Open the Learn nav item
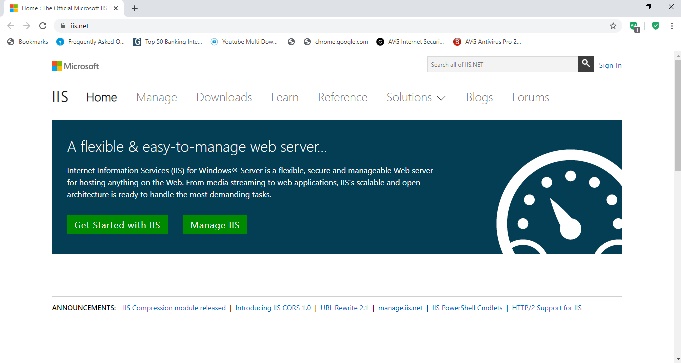Viewport: 681px width, 363px height. coord(285,97)
